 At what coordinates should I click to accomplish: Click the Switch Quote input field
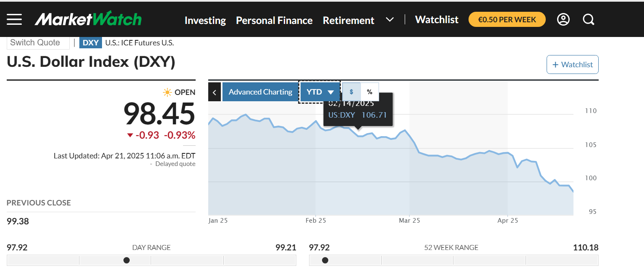pyautogui.click(x=38, y=42)
